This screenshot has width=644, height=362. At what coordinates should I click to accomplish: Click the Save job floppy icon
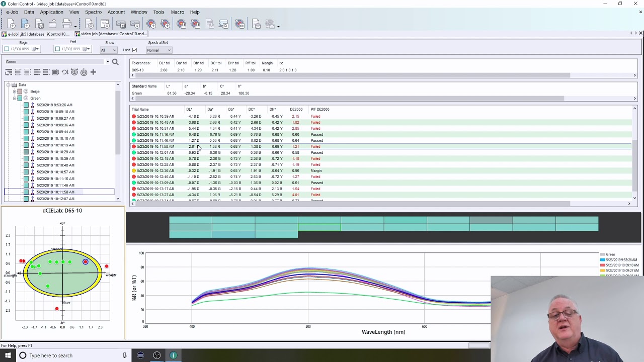[x=39, y=24]
